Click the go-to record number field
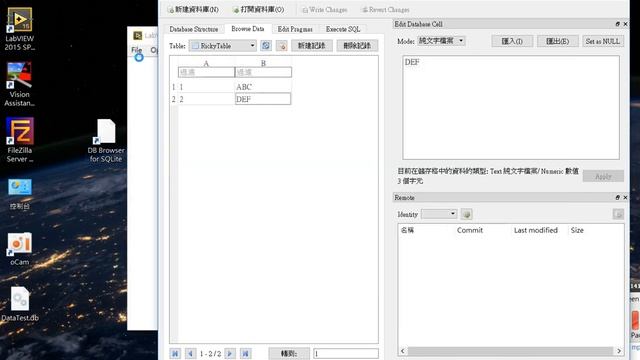 click(346, 353)
